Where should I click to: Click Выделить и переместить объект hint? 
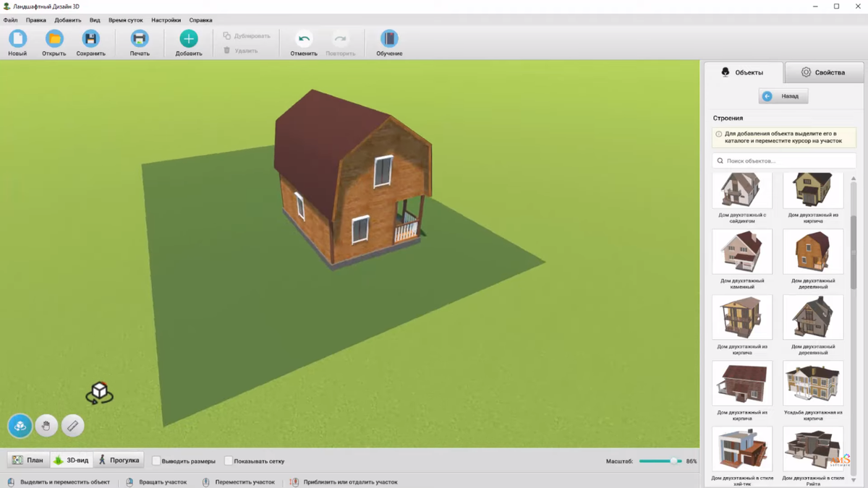[59, 482]
